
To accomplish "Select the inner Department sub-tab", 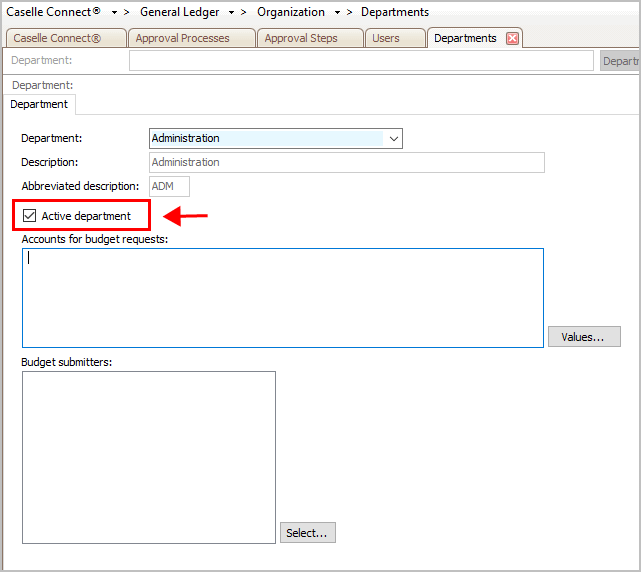I will click(39, 104).
